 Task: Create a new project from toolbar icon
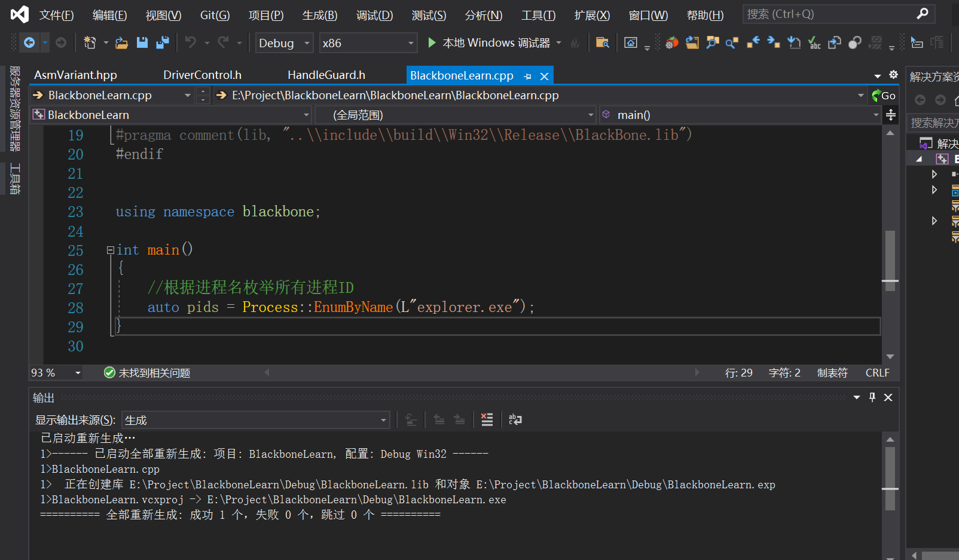(90, 42)
